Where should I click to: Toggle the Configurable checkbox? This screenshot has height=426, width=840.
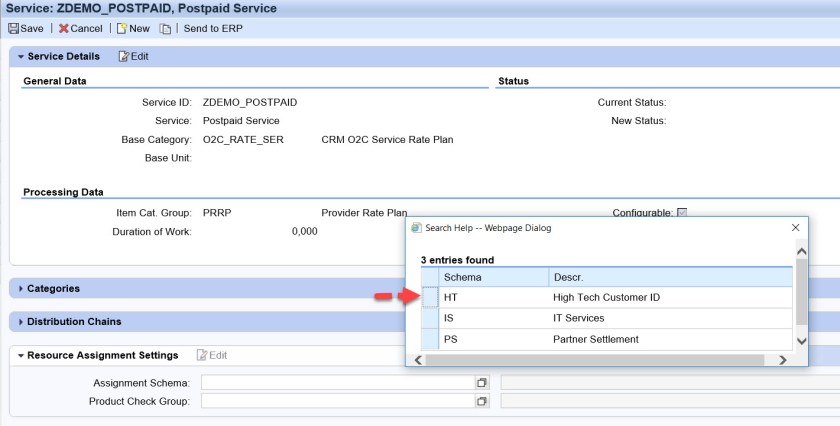tap(682, 213)
